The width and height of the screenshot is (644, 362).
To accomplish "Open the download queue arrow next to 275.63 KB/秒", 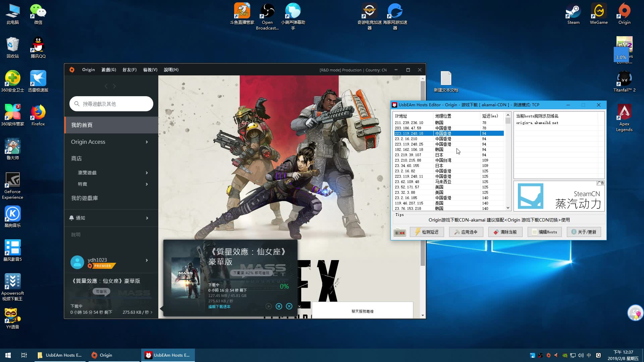I will tap(152, 312).
